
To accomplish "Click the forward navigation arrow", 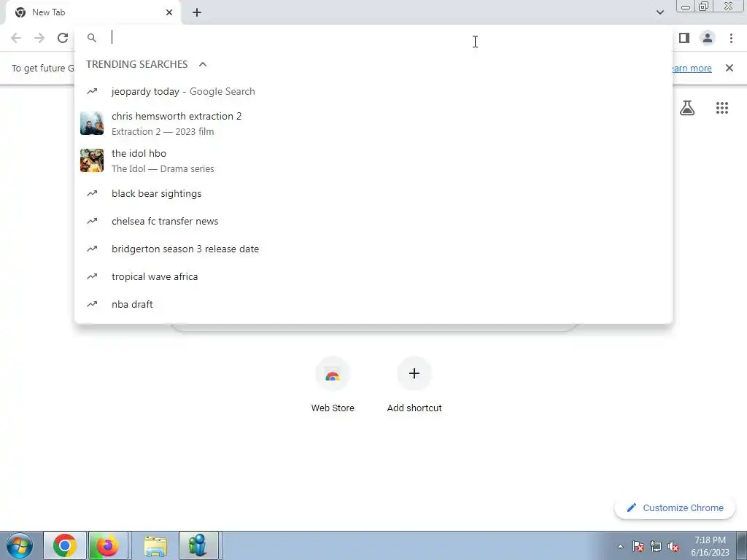I will pyautogui.click(x=39, y=38).
